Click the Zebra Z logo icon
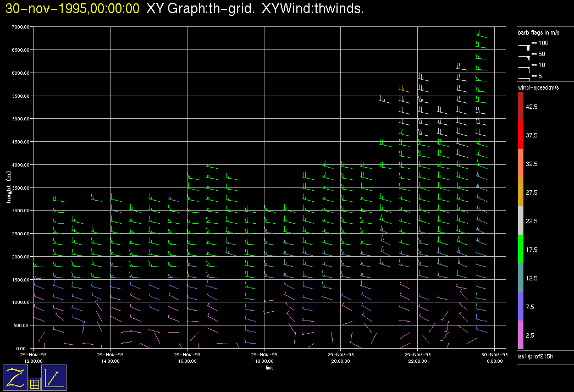 (x=15, y=378)
